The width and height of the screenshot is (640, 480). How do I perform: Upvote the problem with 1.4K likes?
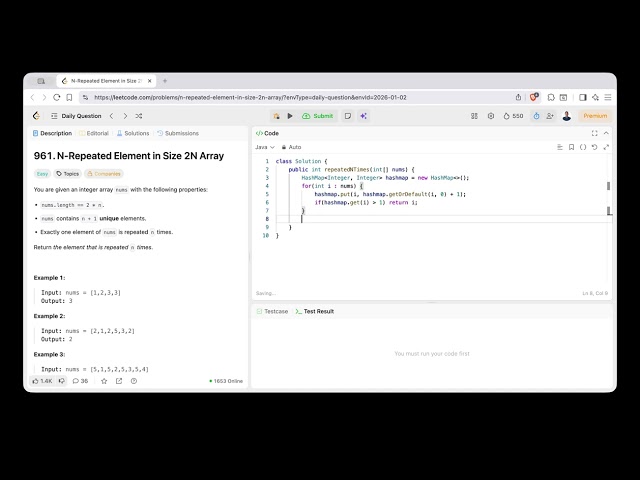(x=42, y=381)
